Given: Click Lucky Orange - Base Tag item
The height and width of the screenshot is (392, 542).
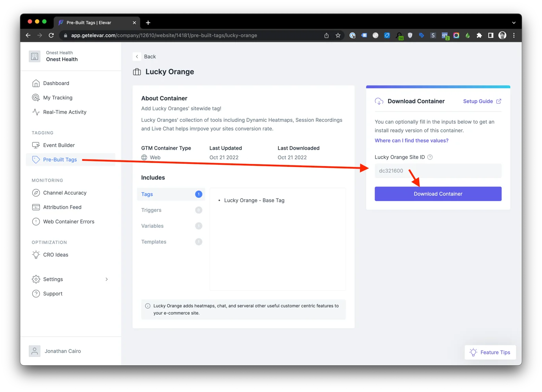Looking at the screenshot, I should pos(254,201).
